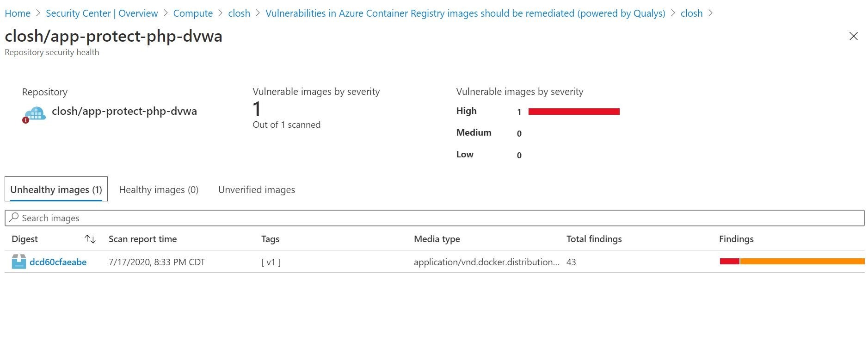Screen dimensions: 868x337
Task: Click the red high findings bar segment
Action: [x=729, y=262]
